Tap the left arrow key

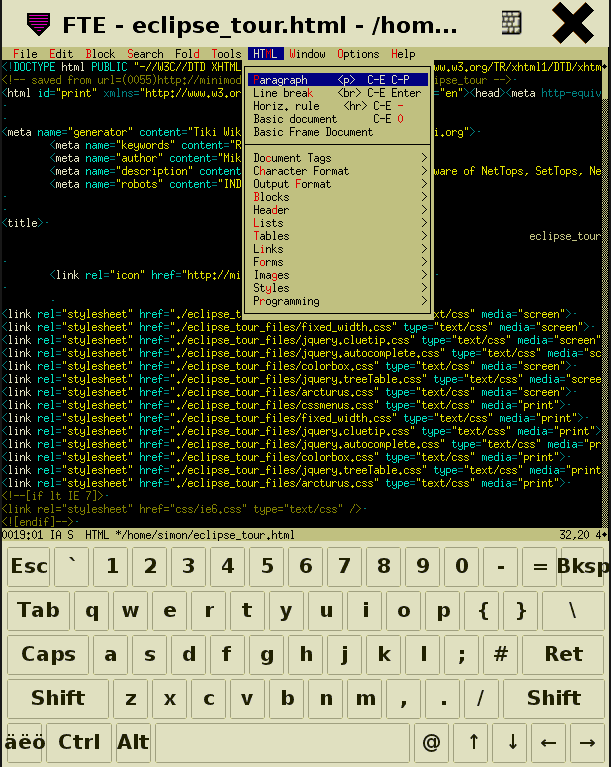548,742
